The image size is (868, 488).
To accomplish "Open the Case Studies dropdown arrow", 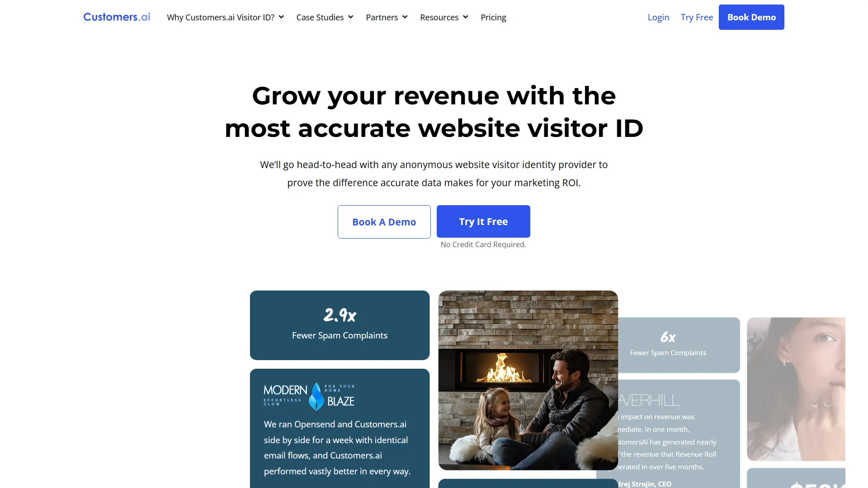I will [350, 17].
